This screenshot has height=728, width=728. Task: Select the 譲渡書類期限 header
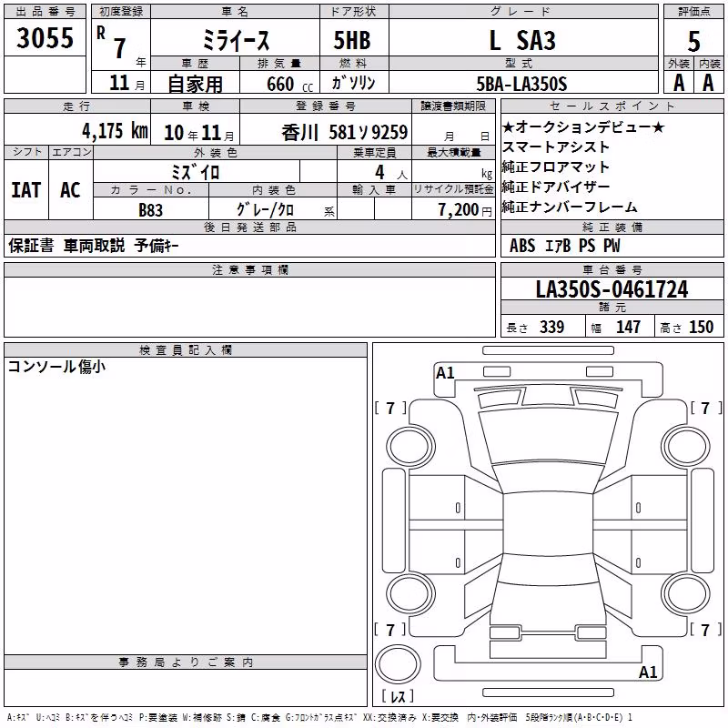(x=453, y=106)
